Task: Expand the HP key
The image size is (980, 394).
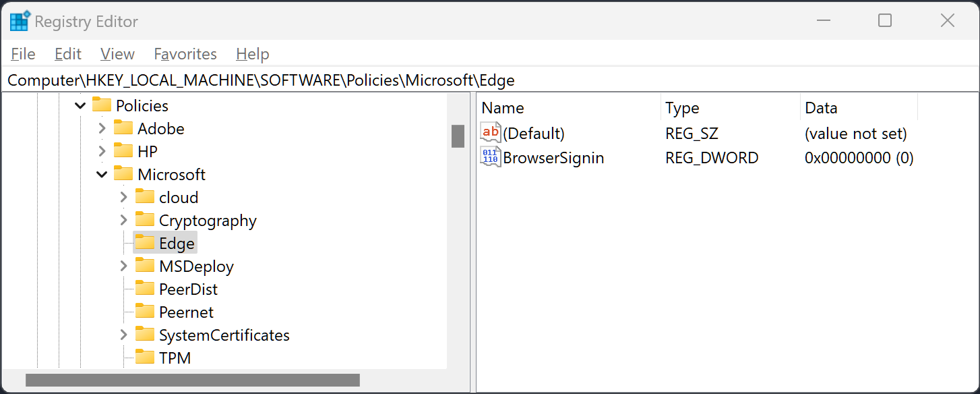Action: point(102,151)
